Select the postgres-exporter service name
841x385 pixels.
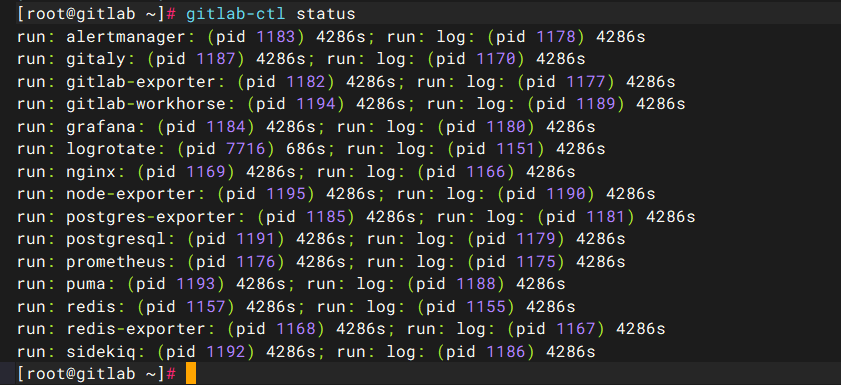pyautogui.click(x=151, y=217)
